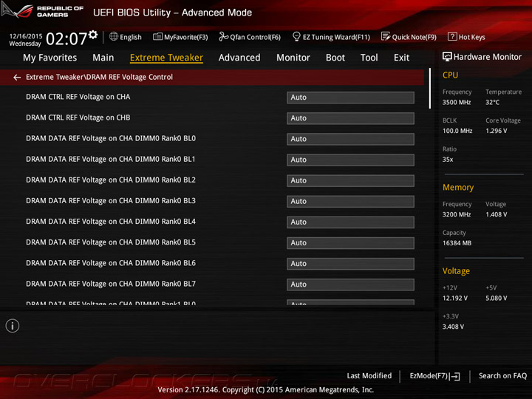Select label DRAM DATA REF Voltage CHA DIMM0 Rank0 BL7
Image resolution: width=532 pixels, height=399 pixels.
pos(111,284)
